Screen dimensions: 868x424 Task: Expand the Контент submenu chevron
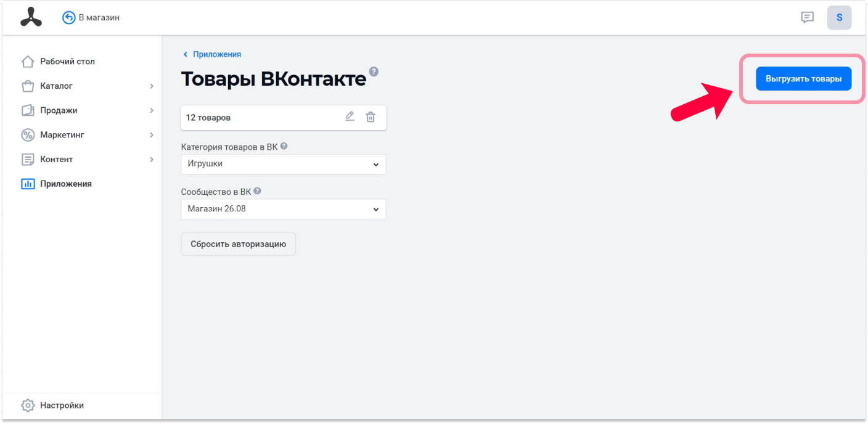[x=152, y=160]
